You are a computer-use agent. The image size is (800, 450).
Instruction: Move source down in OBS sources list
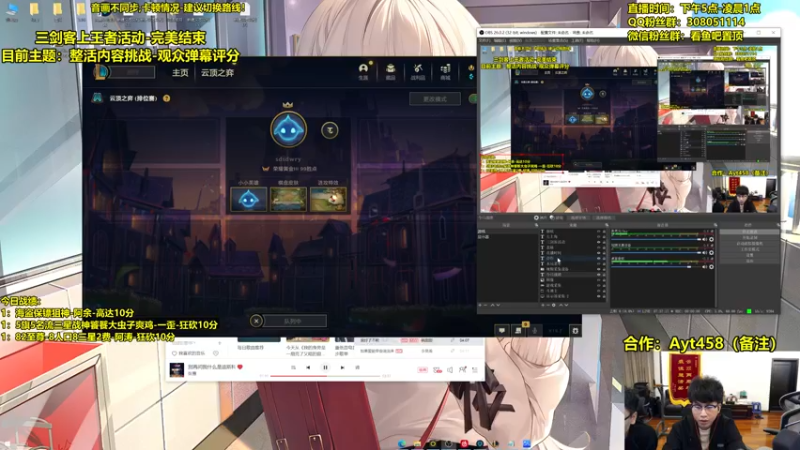tap(566, 305)
